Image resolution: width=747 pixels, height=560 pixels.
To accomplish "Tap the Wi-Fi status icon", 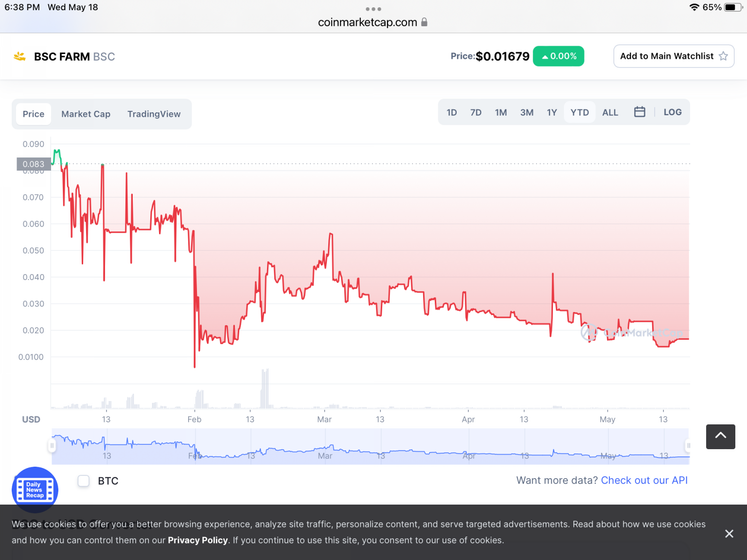I will pos(694,7).
